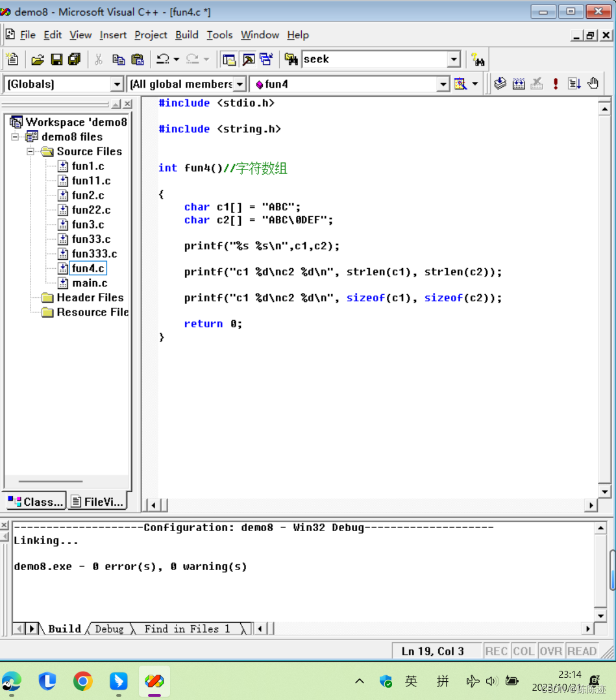The height and width of the screenshot is (700, 616).
Task: Save the current file fun4.c
Action: click(x=56, y=59)
